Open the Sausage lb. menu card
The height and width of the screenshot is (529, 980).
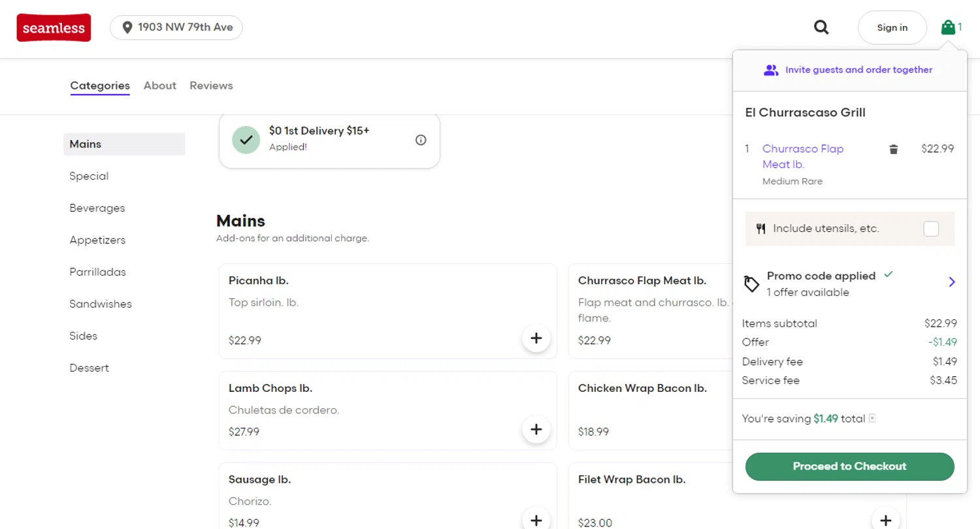[388, 496]
